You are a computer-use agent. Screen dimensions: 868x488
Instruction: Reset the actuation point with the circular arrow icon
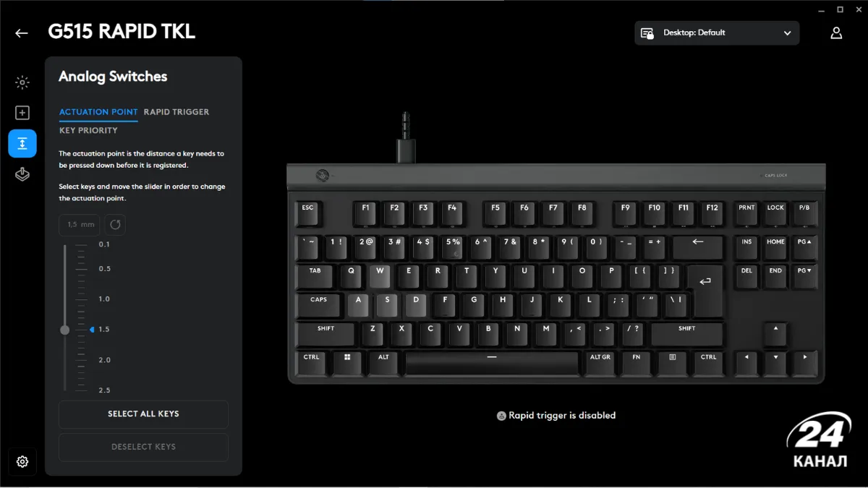click(x=115, y=225)
